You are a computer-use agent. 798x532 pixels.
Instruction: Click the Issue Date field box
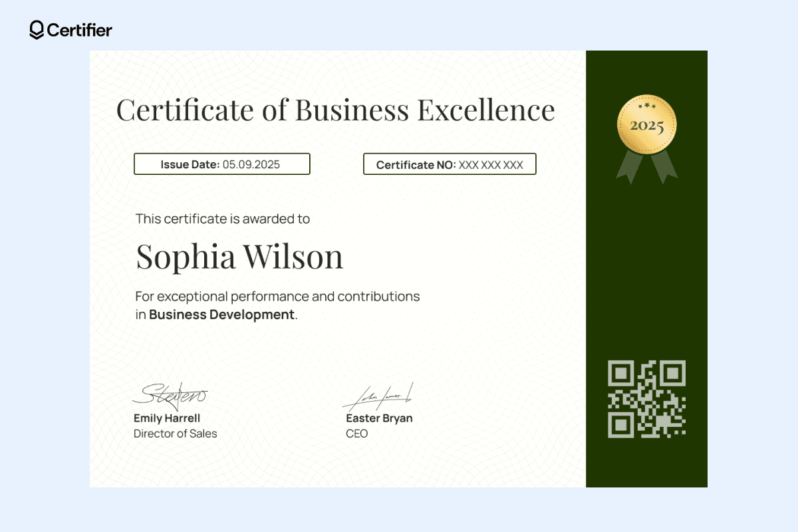click(x=222, y=164)
